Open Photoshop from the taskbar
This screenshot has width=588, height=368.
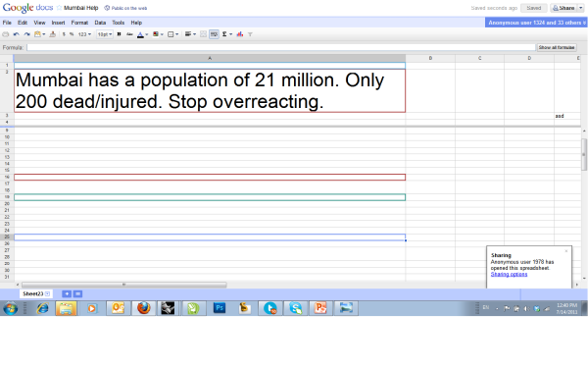click(220, 309)
